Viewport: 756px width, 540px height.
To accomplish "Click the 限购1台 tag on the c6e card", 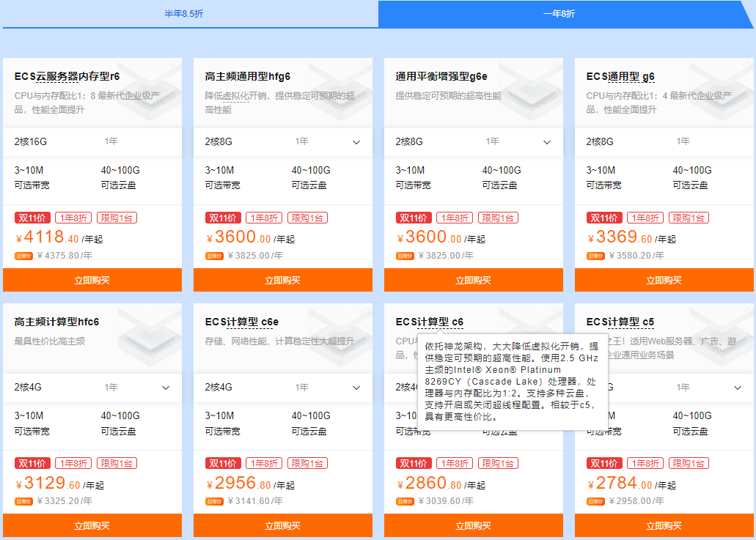I will click(308, 463).
